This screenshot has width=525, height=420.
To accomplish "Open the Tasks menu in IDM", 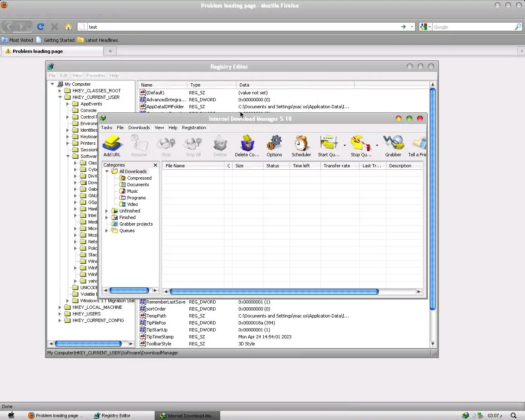I will (107, 128).
